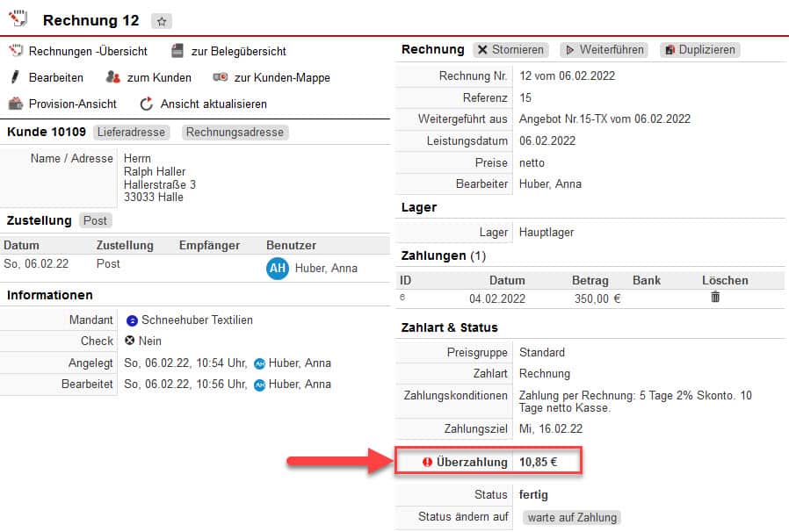The image size is (789, 532).
Task: Click Ansicht aktualisieren refresh icon
Action: coord(147,104)
